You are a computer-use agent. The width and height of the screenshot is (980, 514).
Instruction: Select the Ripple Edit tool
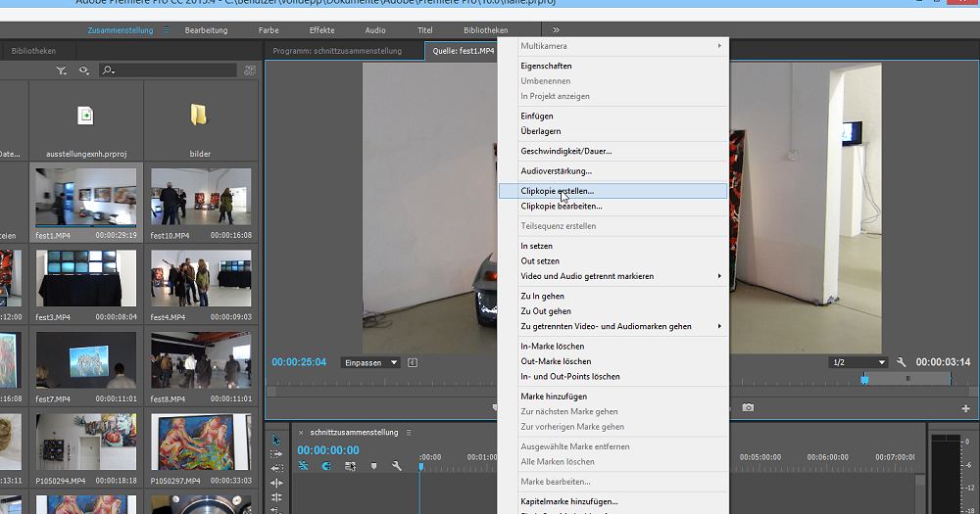(276, 483)
